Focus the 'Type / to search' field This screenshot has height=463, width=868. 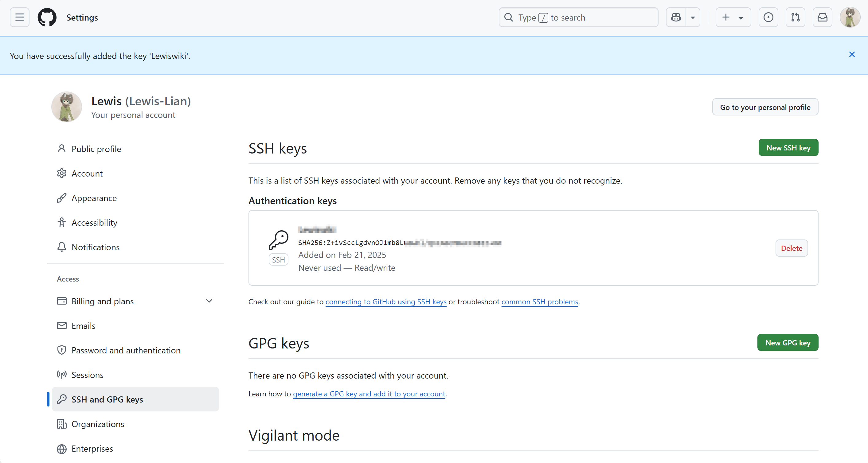point(578,18)
